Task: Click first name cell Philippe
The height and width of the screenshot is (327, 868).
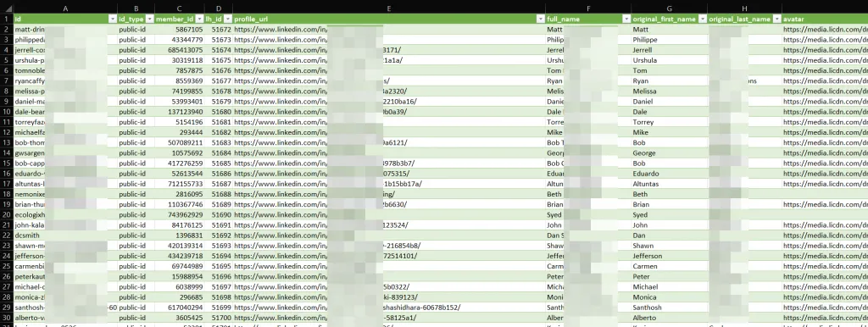Action: click(x=670, y=40)
